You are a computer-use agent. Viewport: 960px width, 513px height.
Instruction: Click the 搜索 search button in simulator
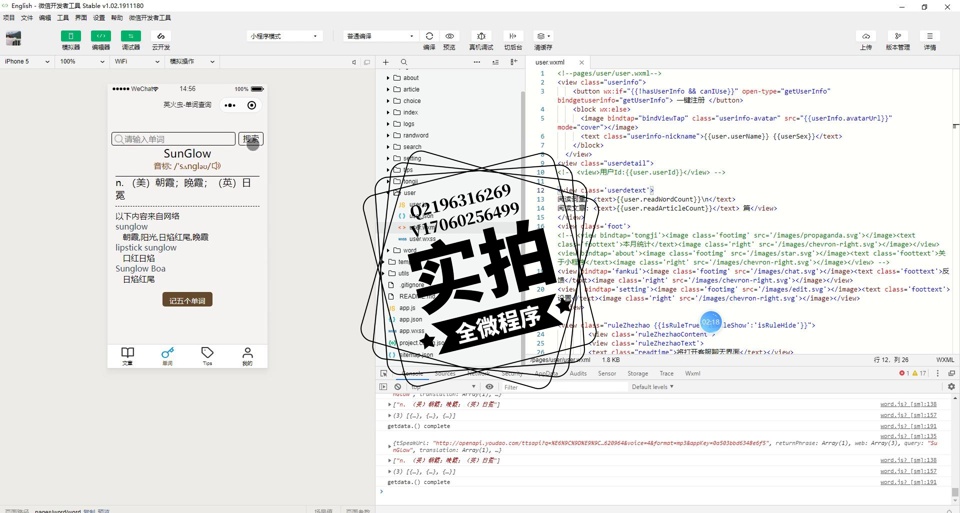click(252, 139)
